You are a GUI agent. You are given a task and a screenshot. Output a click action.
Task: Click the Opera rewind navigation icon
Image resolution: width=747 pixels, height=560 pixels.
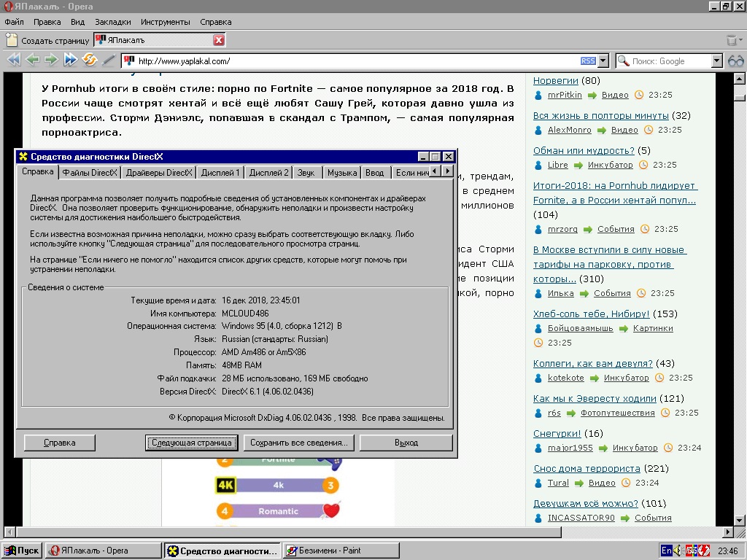(15, 60)
